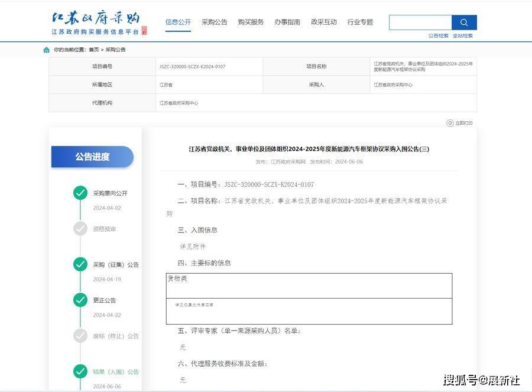Click green check icon for 采购（征集）公告
The height and width of the screenshot is (392, 532).
[80, 264]
